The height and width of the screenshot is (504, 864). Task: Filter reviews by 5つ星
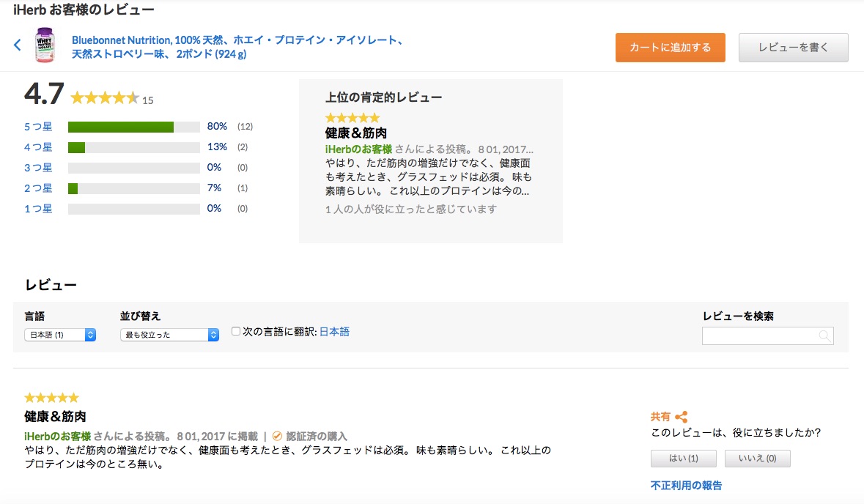[x=38, y=127]
